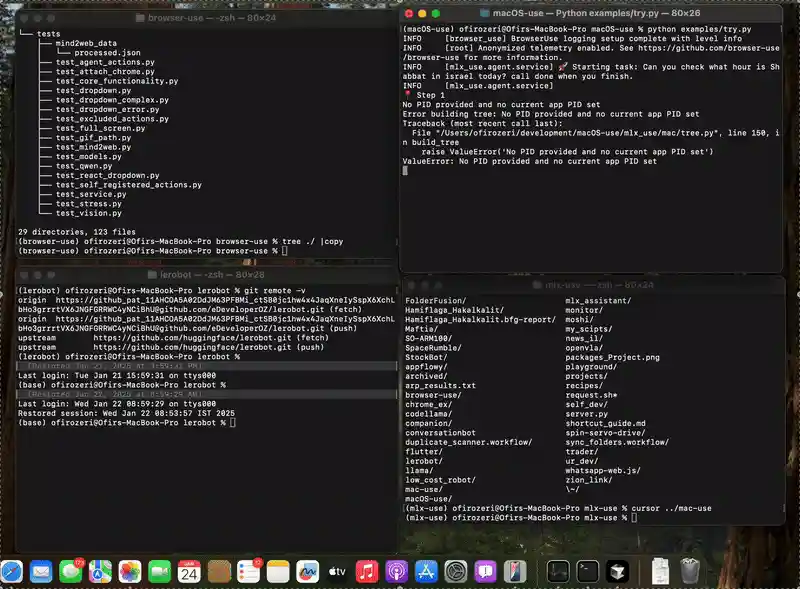800x589 pixels.
Task: Open Reminders from the dock
Action: click(x=248, y=571)
